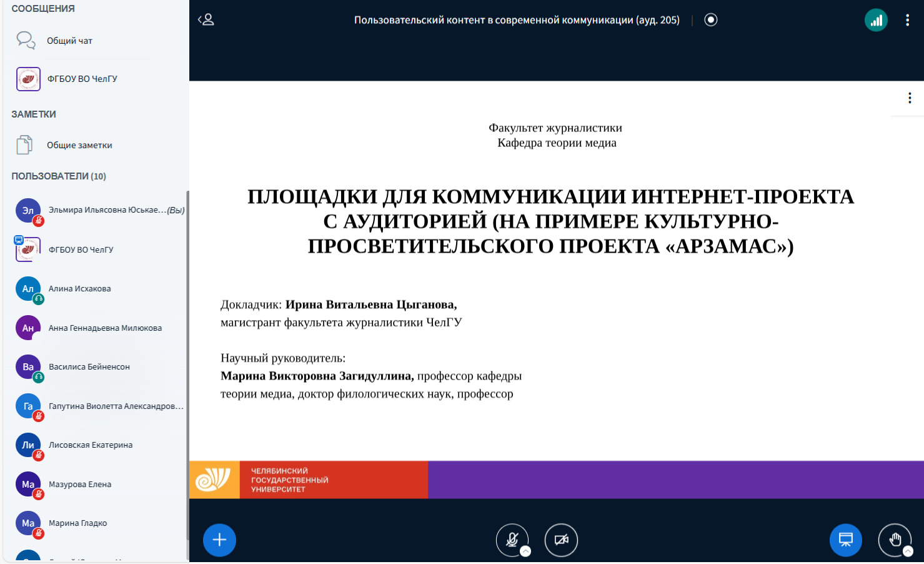
Task: Open ФГБОУ ВО ЧелГУ private chat
Action: coord(82,79)
